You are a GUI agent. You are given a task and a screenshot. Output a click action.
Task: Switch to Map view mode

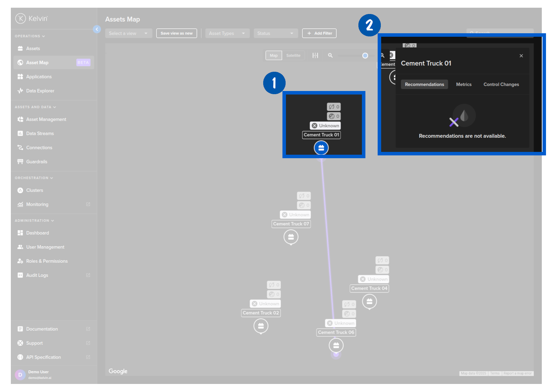point(274,56)
